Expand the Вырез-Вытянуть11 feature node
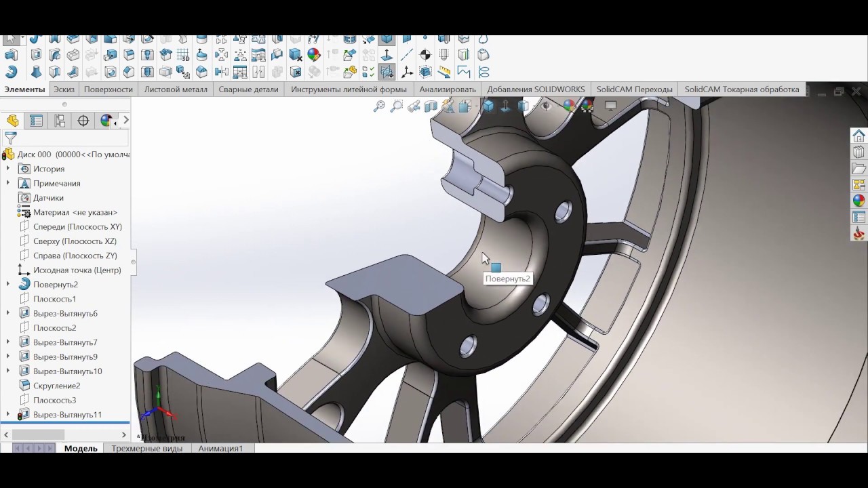Image resolution: width=868 pixels, height=488 pixels. [8, 414]
